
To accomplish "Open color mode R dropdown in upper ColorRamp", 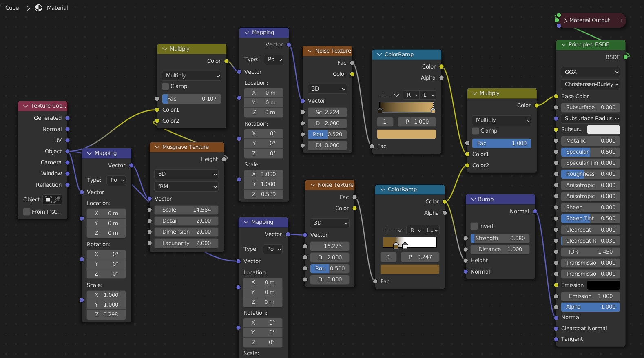I will point(412,95).
